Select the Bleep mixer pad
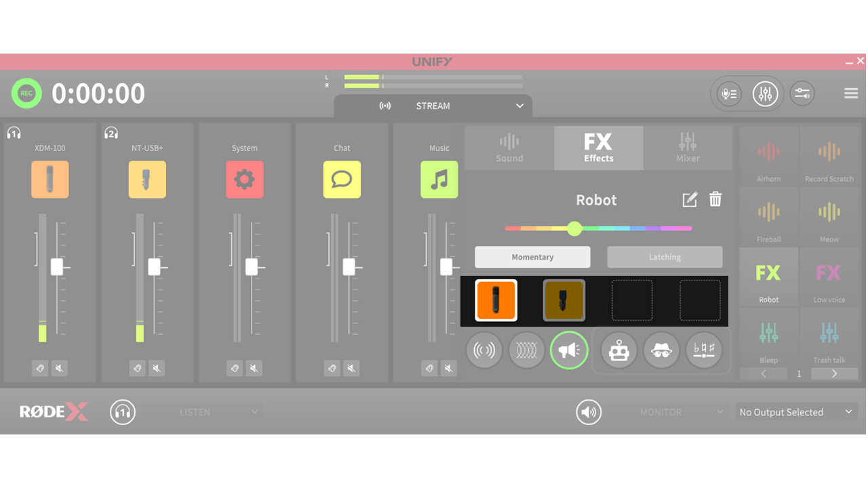The image size is (868, 488). (x=769, y=338)
